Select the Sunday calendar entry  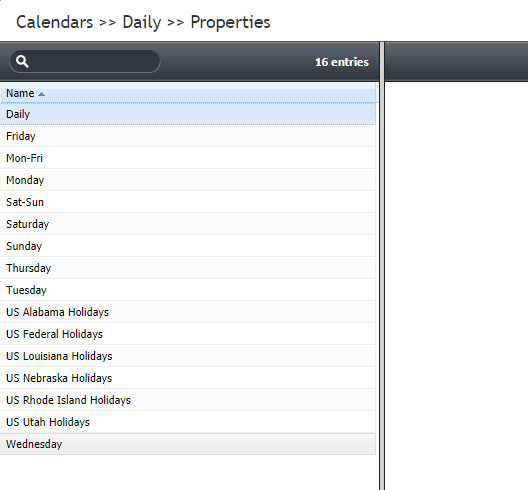188,246
